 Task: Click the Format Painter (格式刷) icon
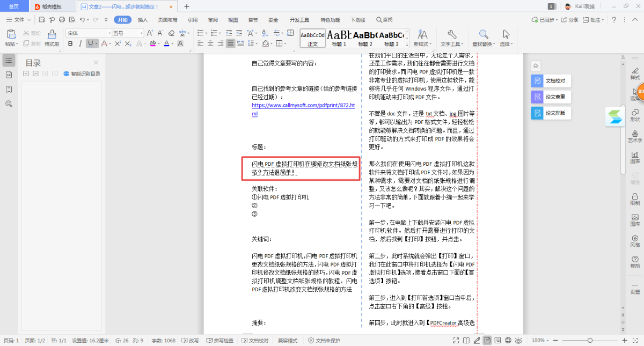[x=52, y=35]
